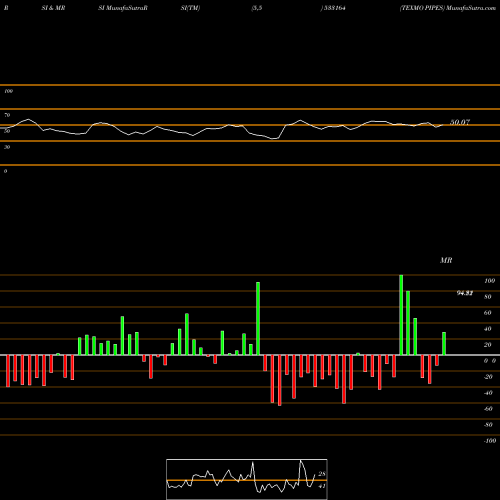Click the MR value 94.32 label

click(x=465, y=293)
